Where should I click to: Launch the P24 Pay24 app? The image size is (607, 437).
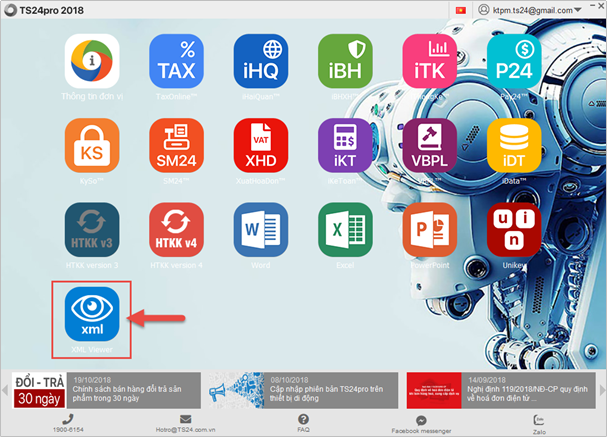[x=514, y=61]
